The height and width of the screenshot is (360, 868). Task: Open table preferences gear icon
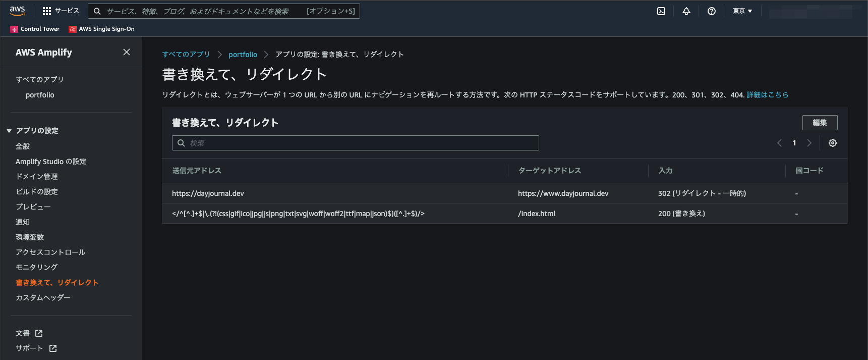pos(833,143)
